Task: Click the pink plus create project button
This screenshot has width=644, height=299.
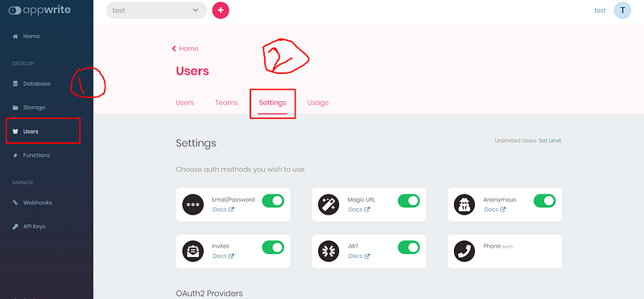Action: pyautogui.click(x=221, y=10)
